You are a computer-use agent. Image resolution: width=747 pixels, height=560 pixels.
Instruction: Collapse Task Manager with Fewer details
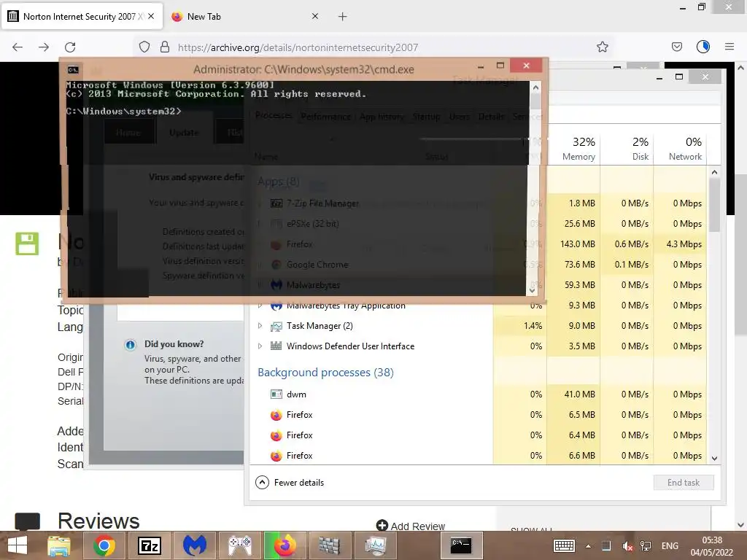[290, 483]
